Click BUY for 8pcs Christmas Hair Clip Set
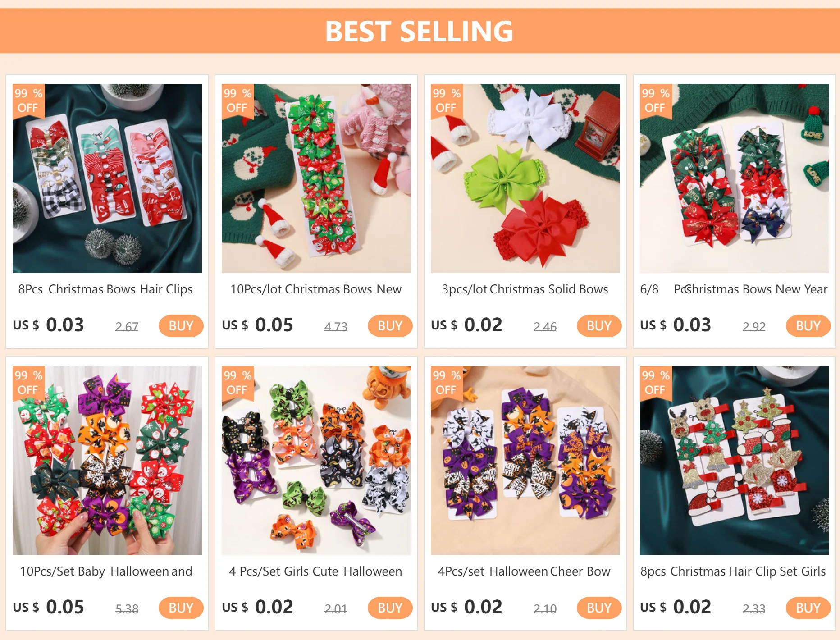This screenshot has width=840, height=640. 808,608
